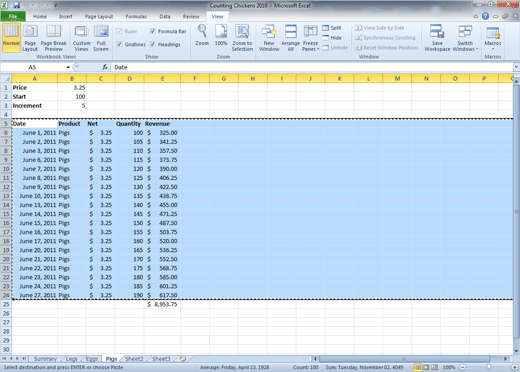The width and height of the screenshot is (520, 372).
Task: Open the Zoom dialog
Action: [x=202, y=35]
